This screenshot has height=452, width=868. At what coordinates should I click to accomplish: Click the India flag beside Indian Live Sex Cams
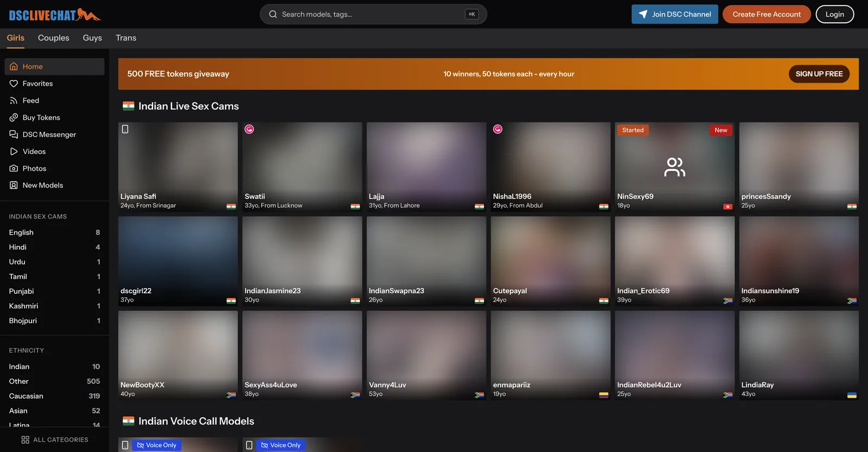[129, 106]
